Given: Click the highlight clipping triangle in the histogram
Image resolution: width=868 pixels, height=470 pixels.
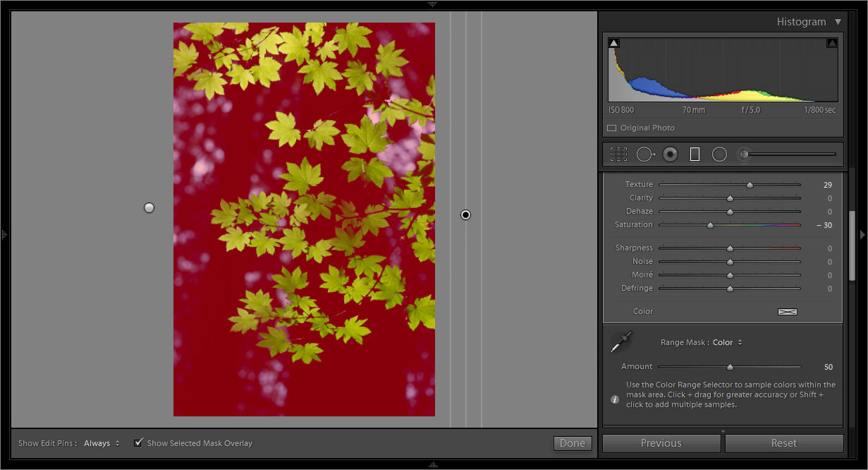Looking at the screenshot, I should pyautogui.click(x=831, y=42).
